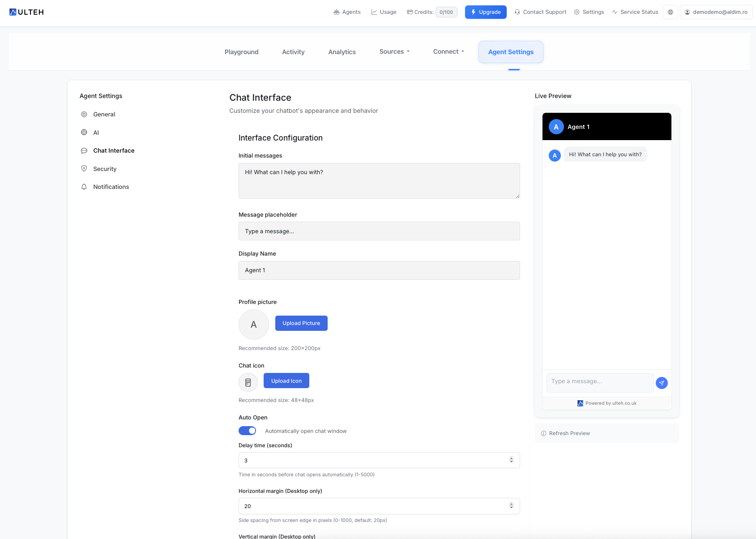
Task: Open the Connect dropdown
Action: [448, 51]
